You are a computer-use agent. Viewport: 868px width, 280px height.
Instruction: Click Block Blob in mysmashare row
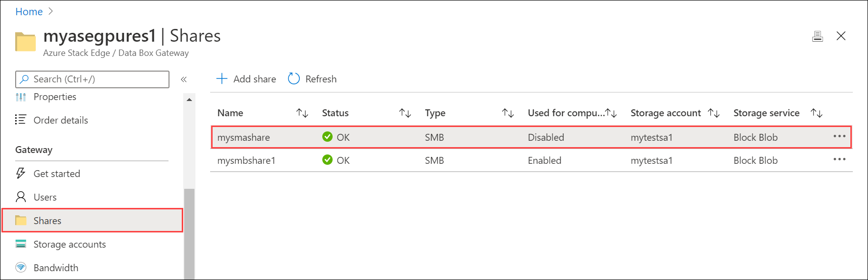755,137
